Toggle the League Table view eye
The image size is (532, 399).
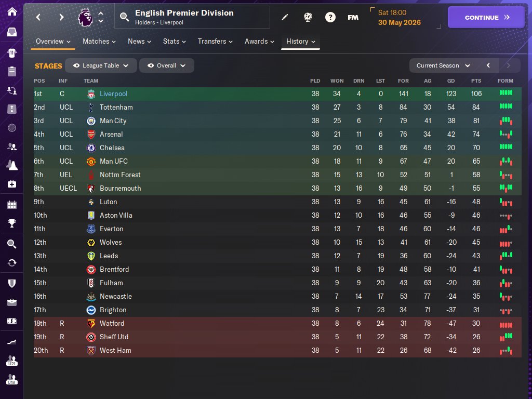(76, 65)
